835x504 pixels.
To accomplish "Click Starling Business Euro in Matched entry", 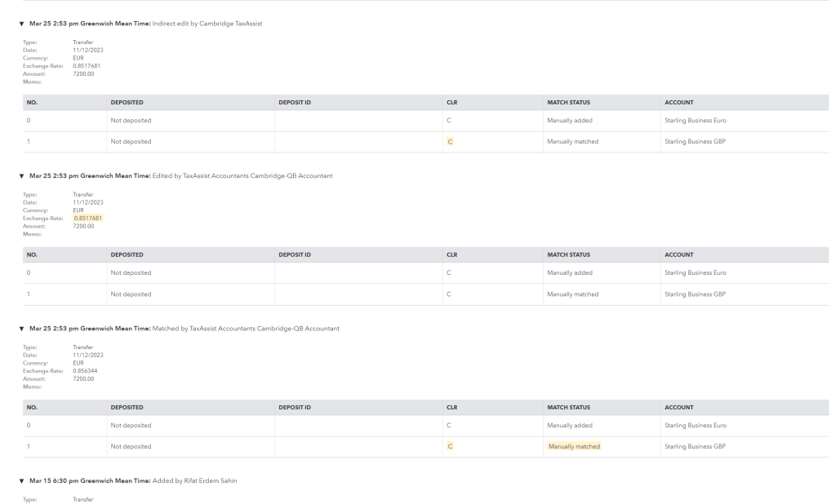I will coord(695,425).
